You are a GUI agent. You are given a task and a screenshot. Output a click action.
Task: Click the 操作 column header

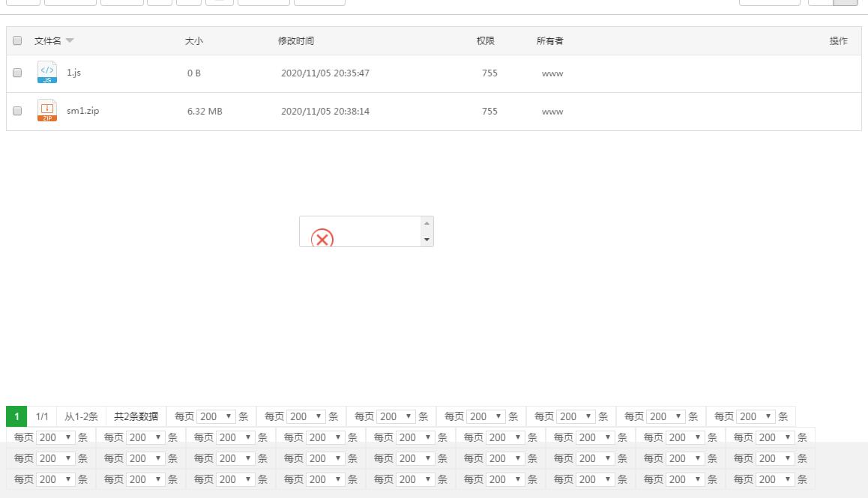click(x=839, y=40)
